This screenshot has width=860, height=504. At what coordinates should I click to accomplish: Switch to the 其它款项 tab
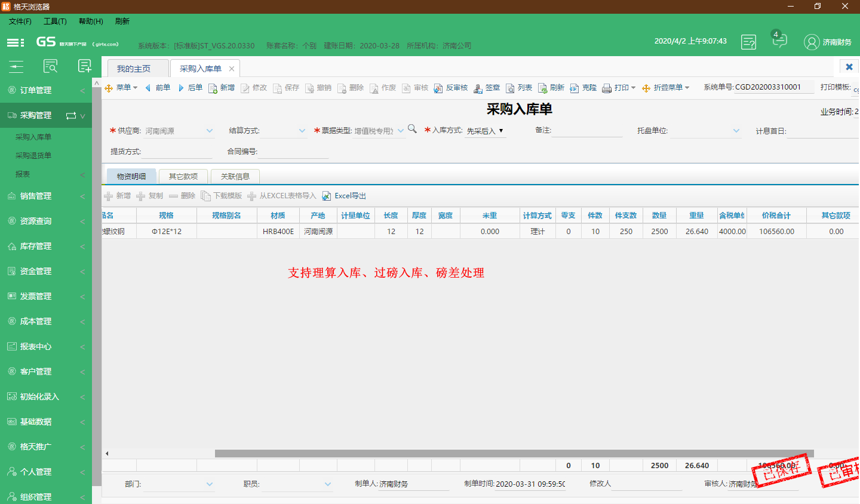[183, 176]
